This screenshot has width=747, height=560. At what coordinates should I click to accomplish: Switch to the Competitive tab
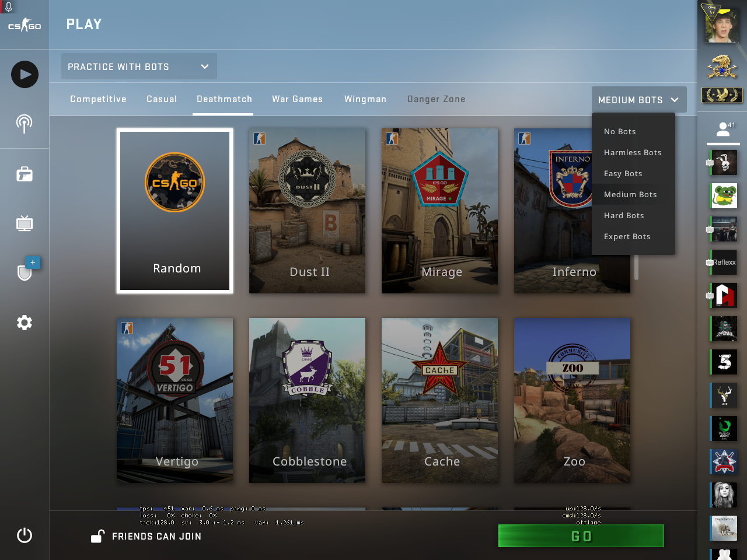(98, 99)
